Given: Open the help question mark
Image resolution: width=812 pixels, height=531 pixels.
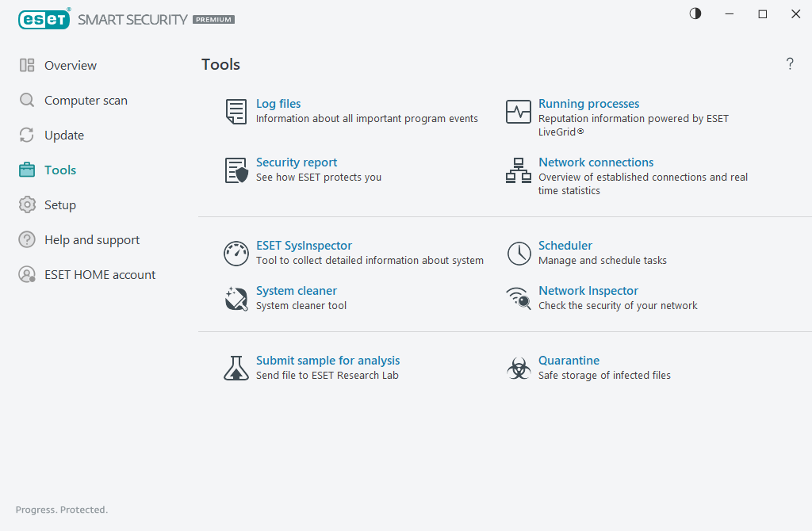Looking at the screenshot, I should pyautogui.click(x=790, y=64).
